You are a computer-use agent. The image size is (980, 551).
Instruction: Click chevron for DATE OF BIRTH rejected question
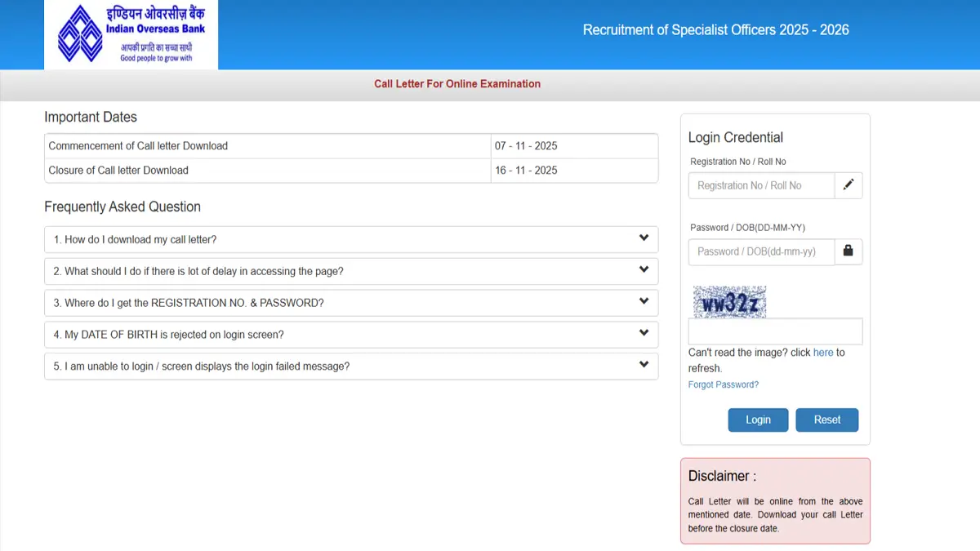pyautogui.click(x=644, y=334)
